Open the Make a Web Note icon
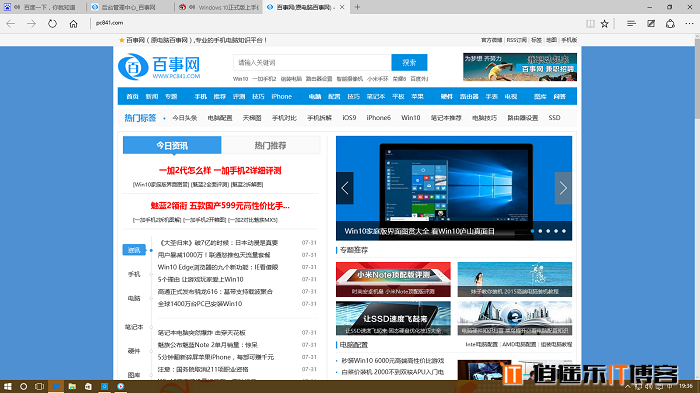The height and width of the screenshot is (393, 700). [x=651, y=24]
